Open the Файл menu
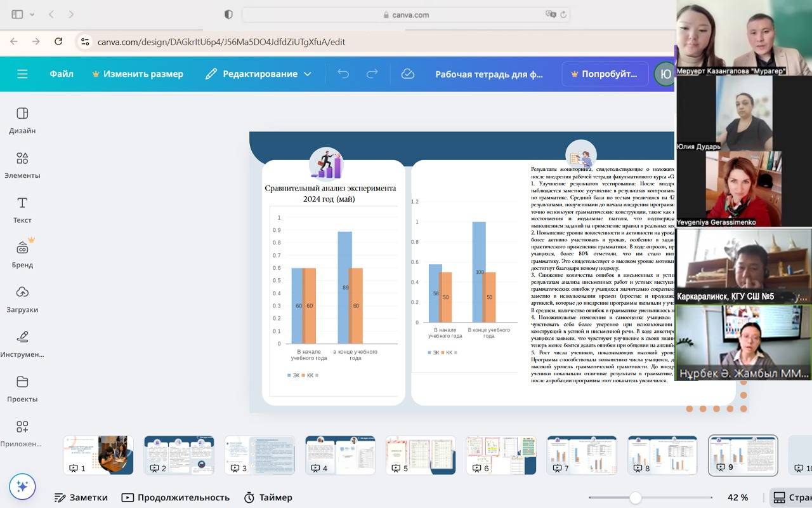 click(x=62, y=74)
